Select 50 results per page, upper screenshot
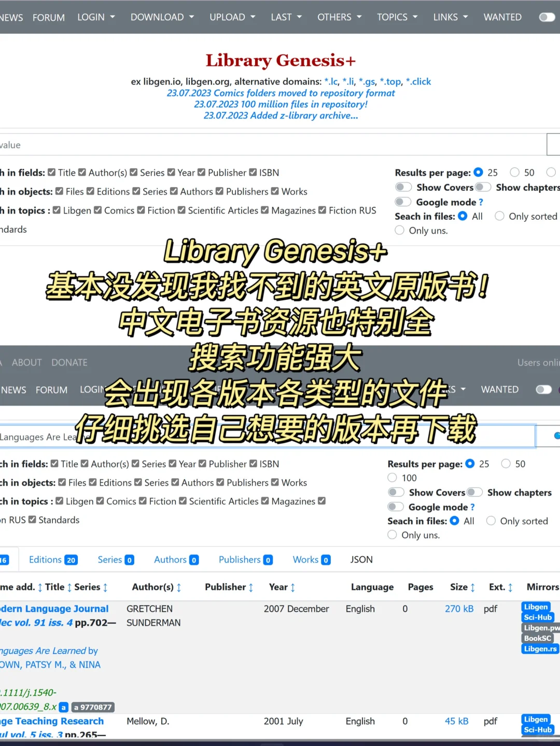Screen dimensions: 560x746 tap(515, 172)
